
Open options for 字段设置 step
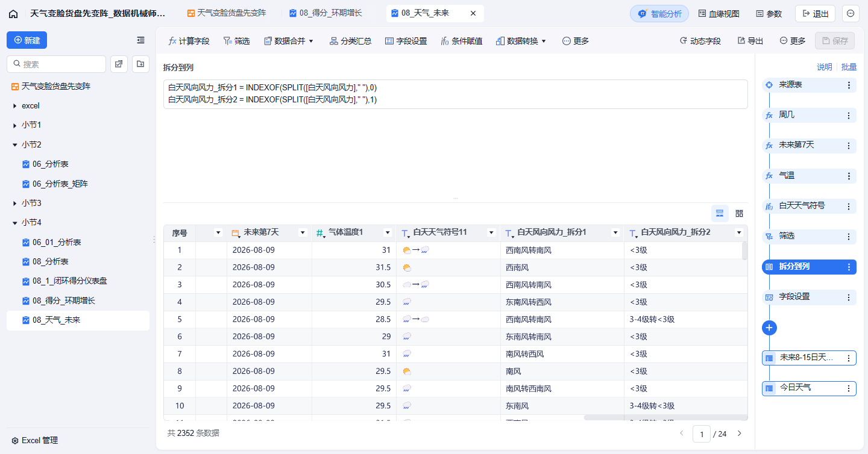coord(849,297)
